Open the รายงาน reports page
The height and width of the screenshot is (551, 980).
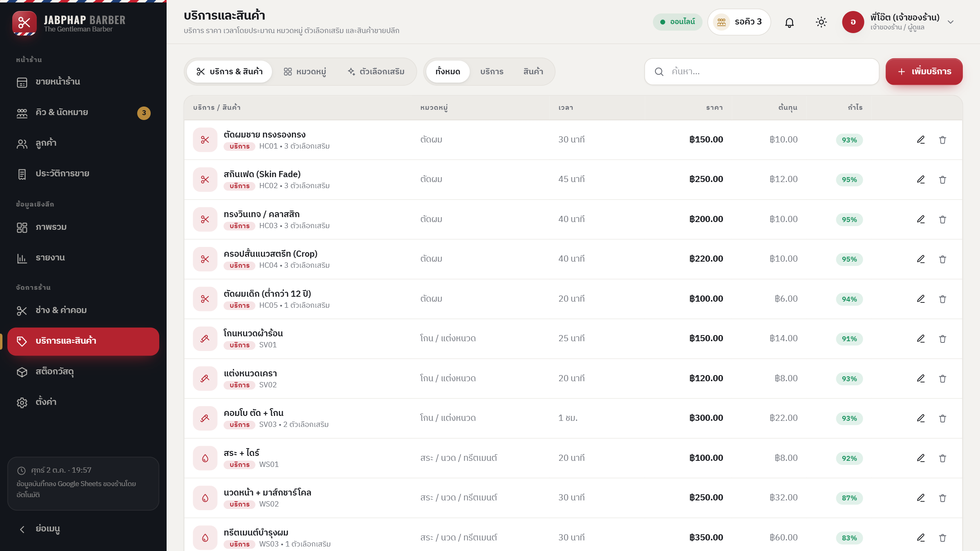[83, 258]
